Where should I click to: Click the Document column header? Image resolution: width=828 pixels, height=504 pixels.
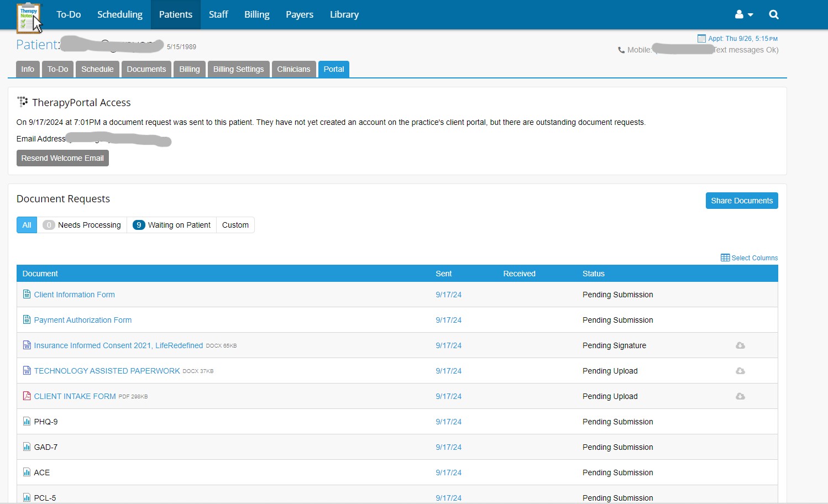tap(40, 274)
